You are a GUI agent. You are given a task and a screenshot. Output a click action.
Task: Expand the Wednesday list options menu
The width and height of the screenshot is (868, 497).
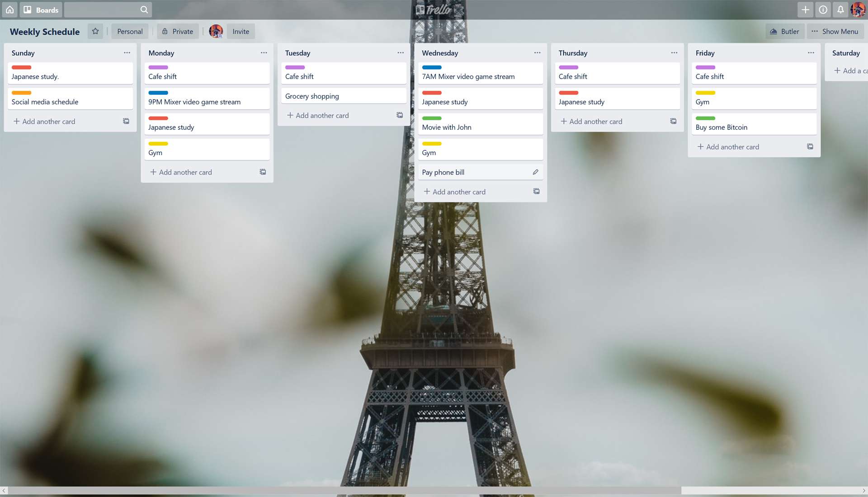[x=537, y=52]
